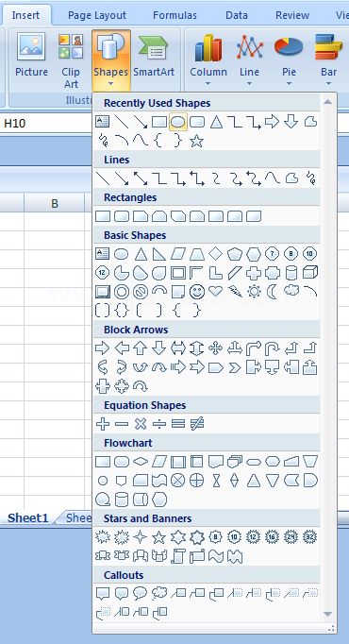Choose the Quad Arrow block arrow

(x=215, y=348)
